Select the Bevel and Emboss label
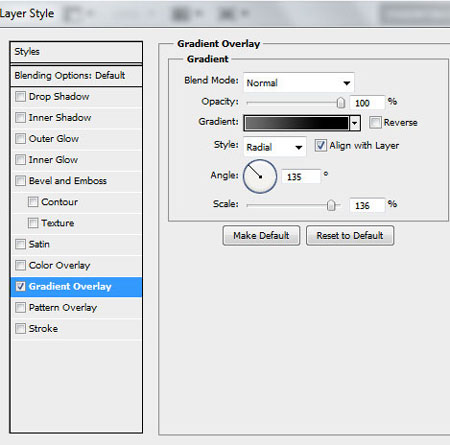 click(68, 181)
